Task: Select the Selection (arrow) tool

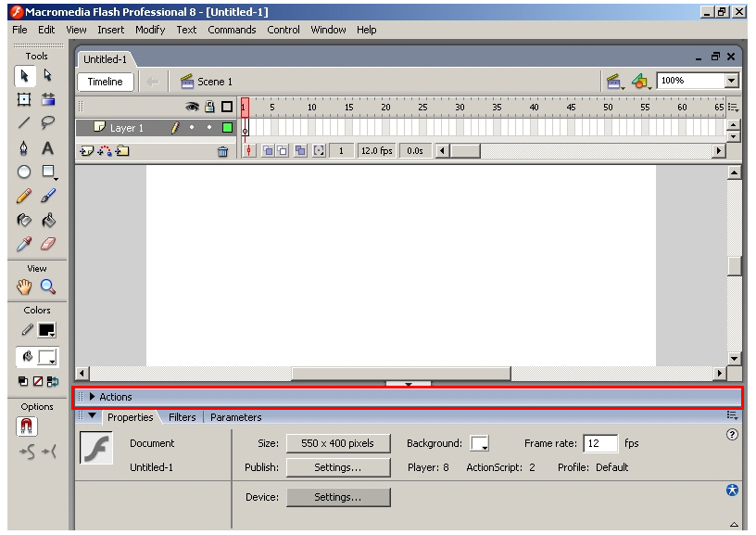Action: [x=24, y=76]
